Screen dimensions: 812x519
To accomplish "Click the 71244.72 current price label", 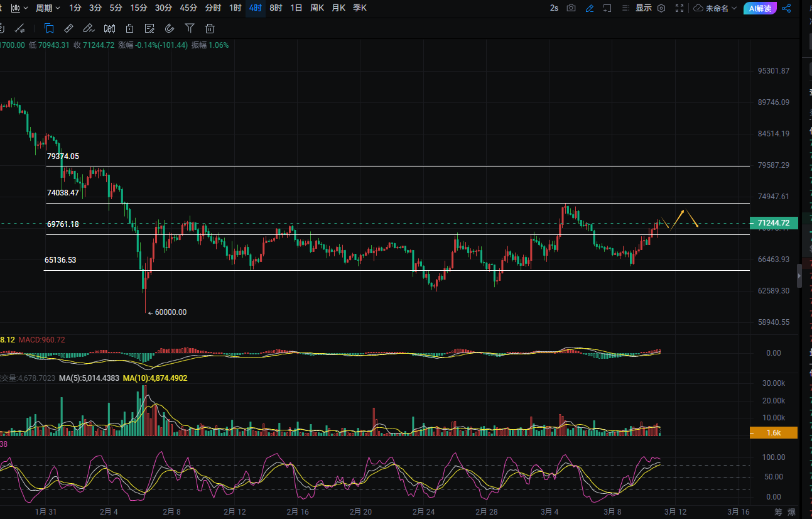I will [x=773, y=223].
